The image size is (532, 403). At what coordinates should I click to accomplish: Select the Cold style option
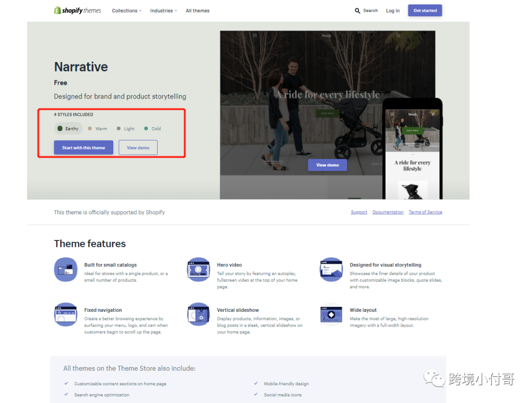(152, 129)
